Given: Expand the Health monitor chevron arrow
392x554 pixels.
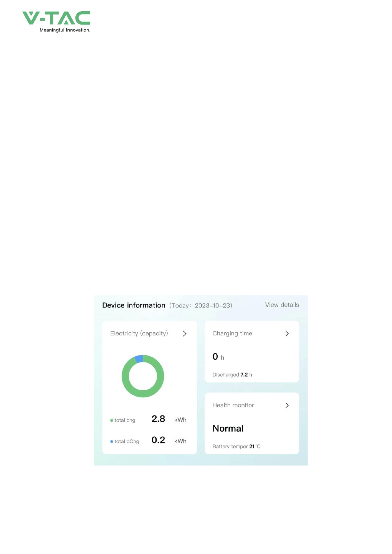Looking at the screenshot, I should (x=287, y=405).
